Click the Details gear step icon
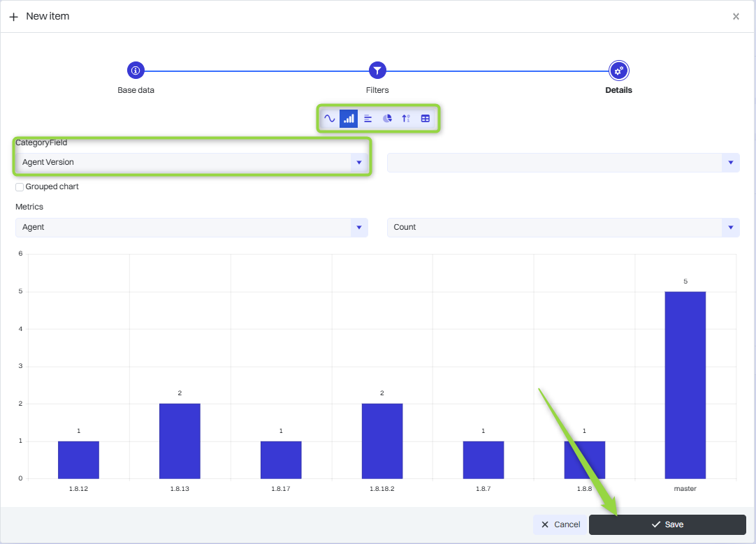756x544 pixels. pos(618,71)
